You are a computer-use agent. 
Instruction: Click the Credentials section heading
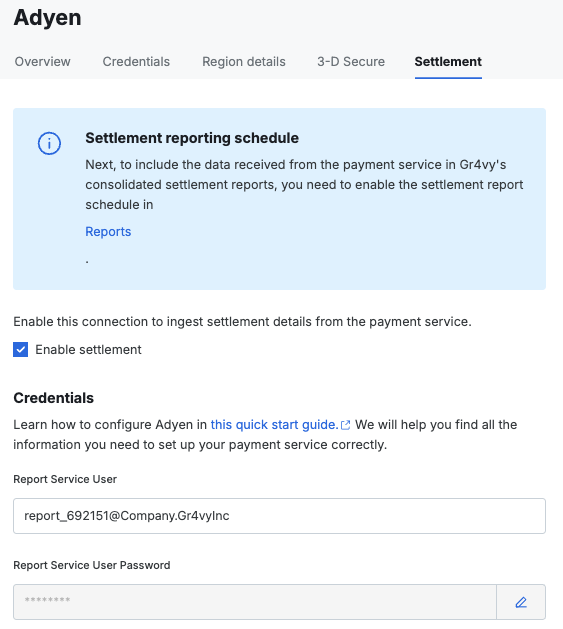[53, 398]
